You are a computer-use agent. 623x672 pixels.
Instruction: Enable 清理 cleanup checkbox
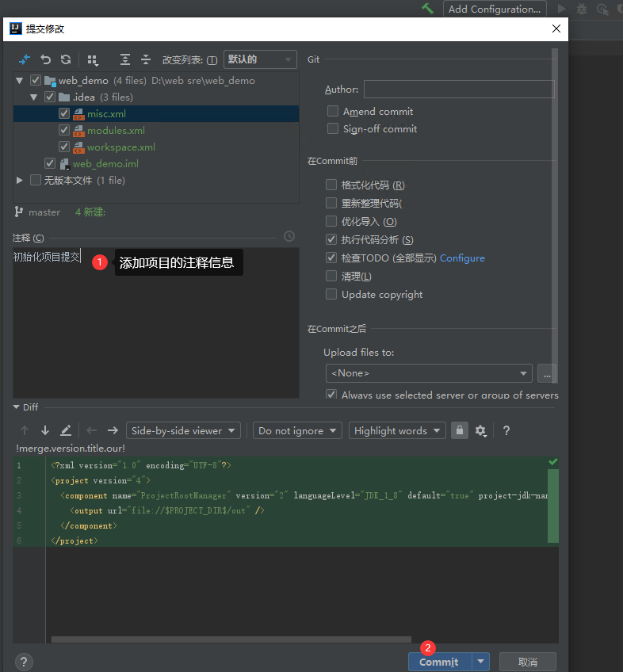[331, 276]
